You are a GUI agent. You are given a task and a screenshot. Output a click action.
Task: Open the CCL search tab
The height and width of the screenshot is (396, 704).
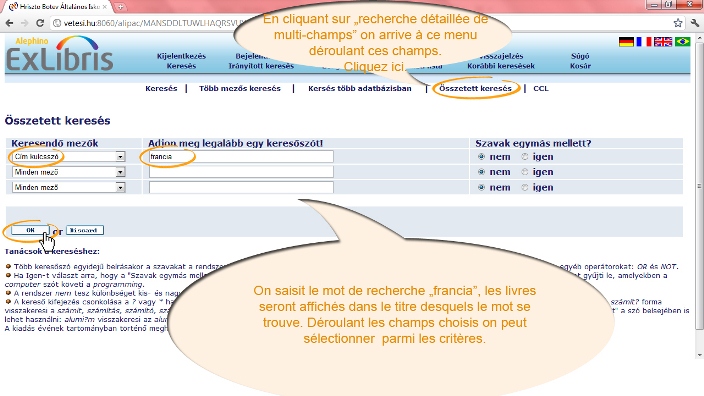541,88
